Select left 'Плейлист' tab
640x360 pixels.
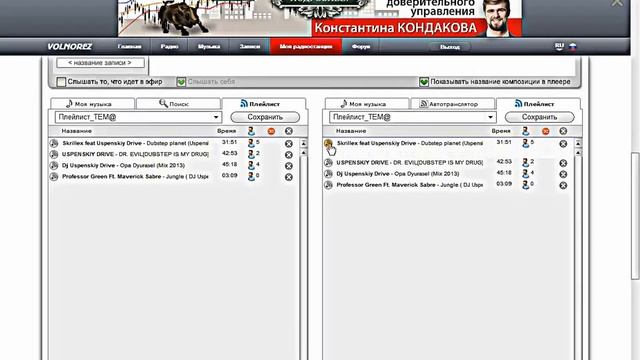pyautogui.click(x=264, y=104)
